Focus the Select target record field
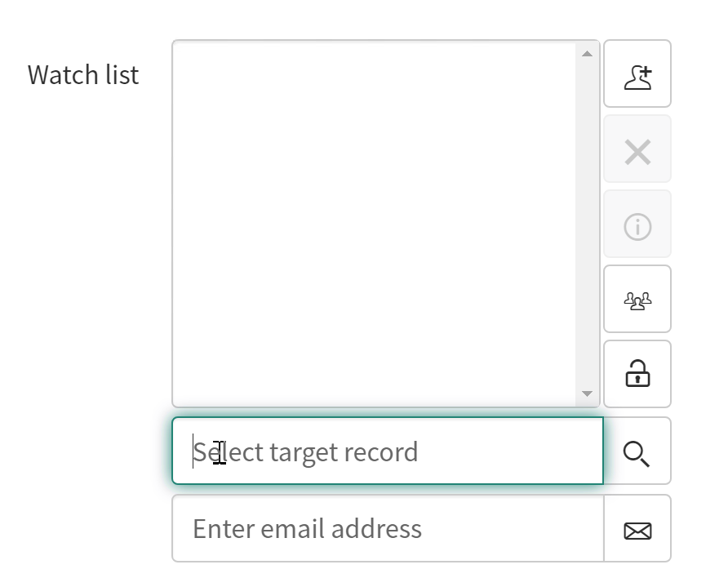Screen dimensions: 728x578 (387, 451)
